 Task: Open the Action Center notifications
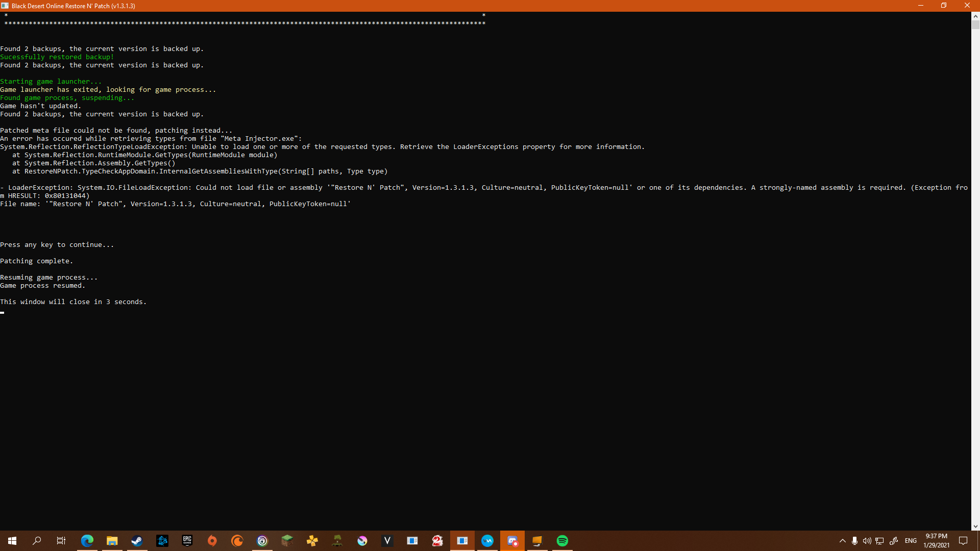click(x=963, y=541)
